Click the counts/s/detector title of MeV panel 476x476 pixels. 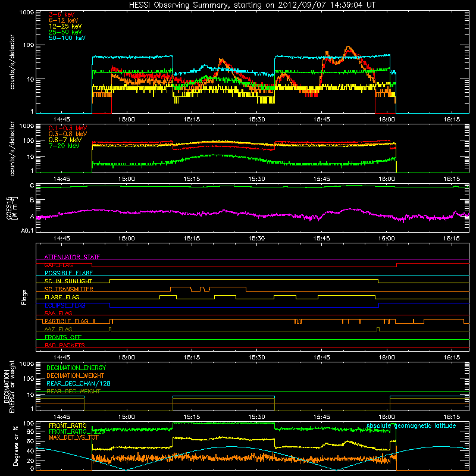(x=12, y=148)
